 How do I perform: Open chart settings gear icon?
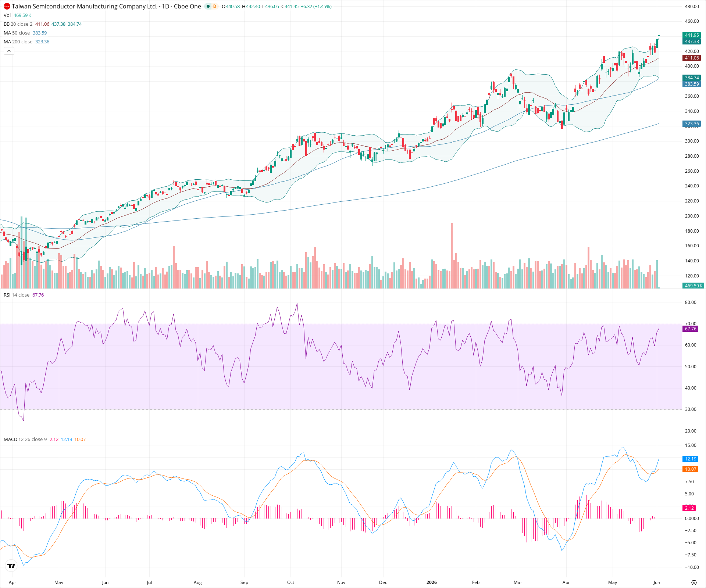pyautogui.click(x=694, y=582)
